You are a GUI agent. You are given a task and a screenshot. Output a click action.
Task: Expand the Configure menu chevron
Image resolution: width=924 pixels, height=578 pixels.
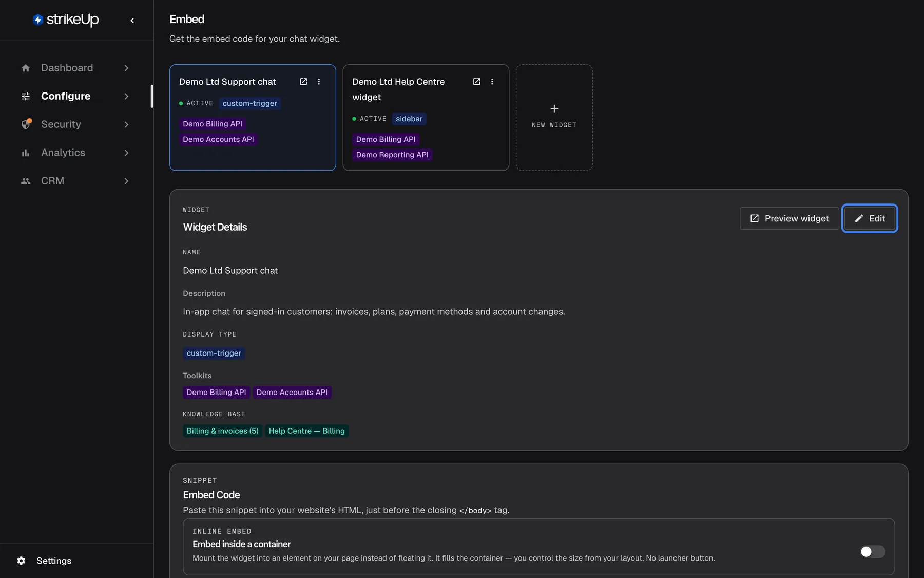pyautogui.click(x=126, y=96)
